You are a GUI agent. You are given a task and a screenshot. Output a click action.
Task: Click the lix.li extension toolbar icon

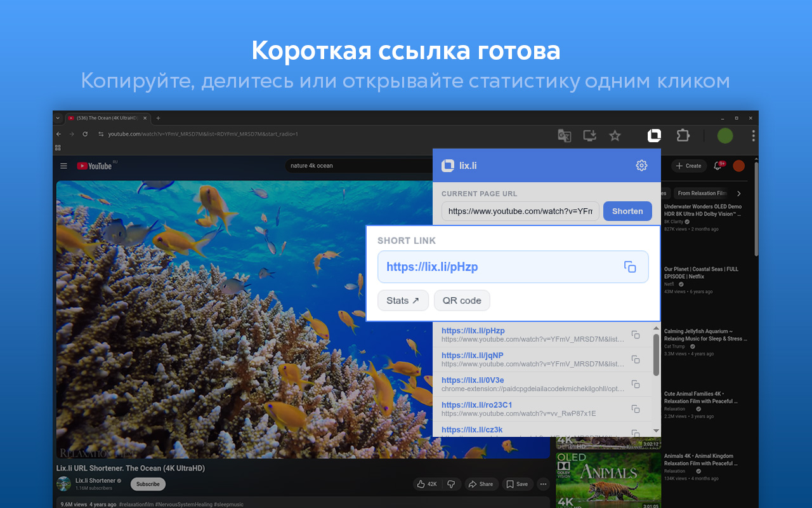point(654,135)
